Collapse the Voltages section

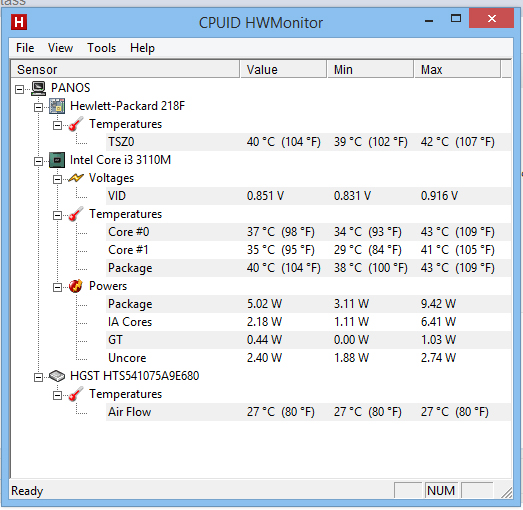58,179
